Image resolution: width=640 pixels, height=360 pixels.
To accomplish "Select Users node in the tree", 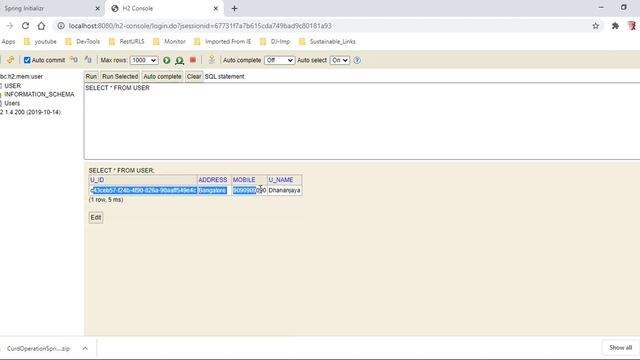I will [12, 103].
